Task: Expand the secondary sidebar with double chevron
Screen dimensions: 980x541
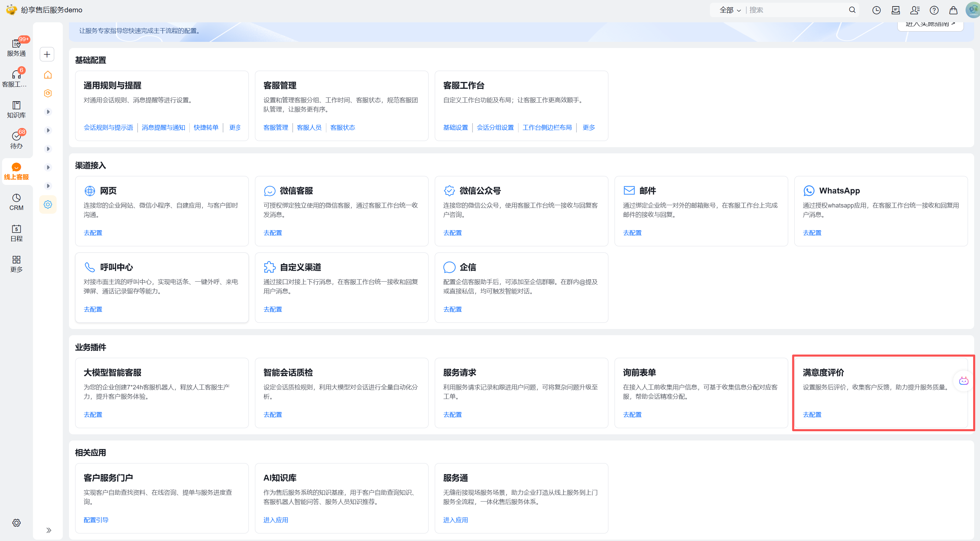Action: [49, 530]
